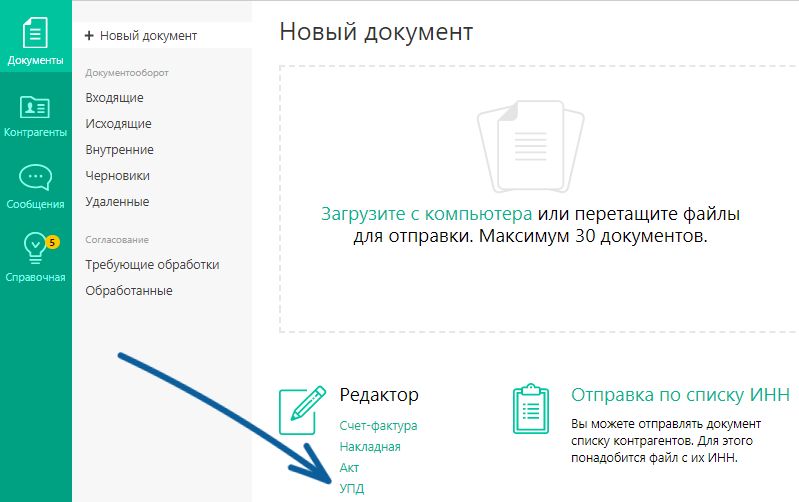Click the dashed file drop area
Viewport: 799px width, 502px height.
tap(539, 199)
